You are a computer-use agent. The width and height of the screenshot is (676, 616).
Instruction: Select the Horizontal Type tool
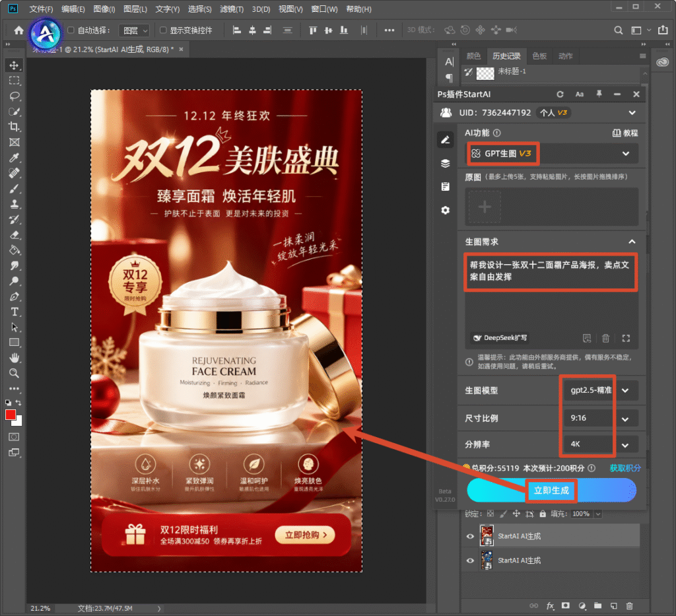[x=15, y=312]
